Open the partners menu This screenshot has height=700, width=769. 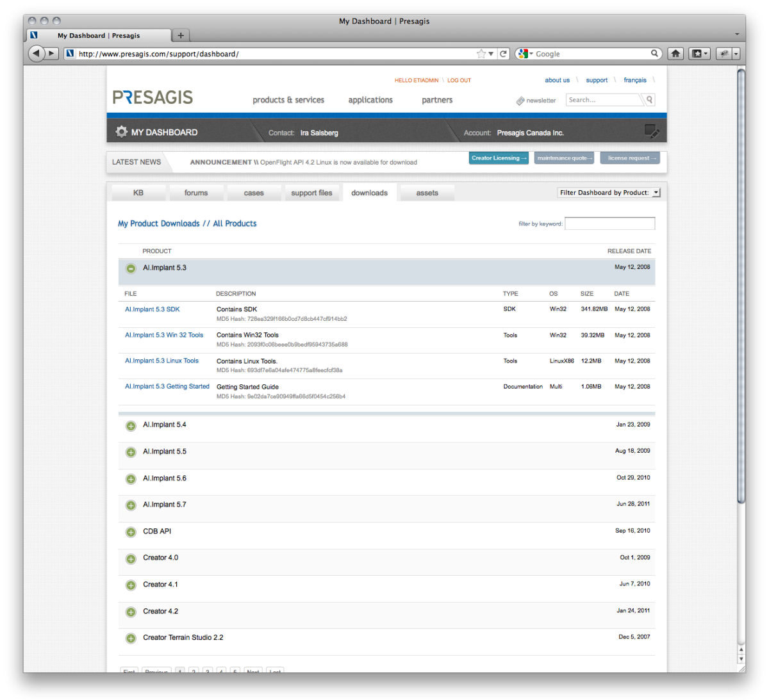(x=437, y=100)
